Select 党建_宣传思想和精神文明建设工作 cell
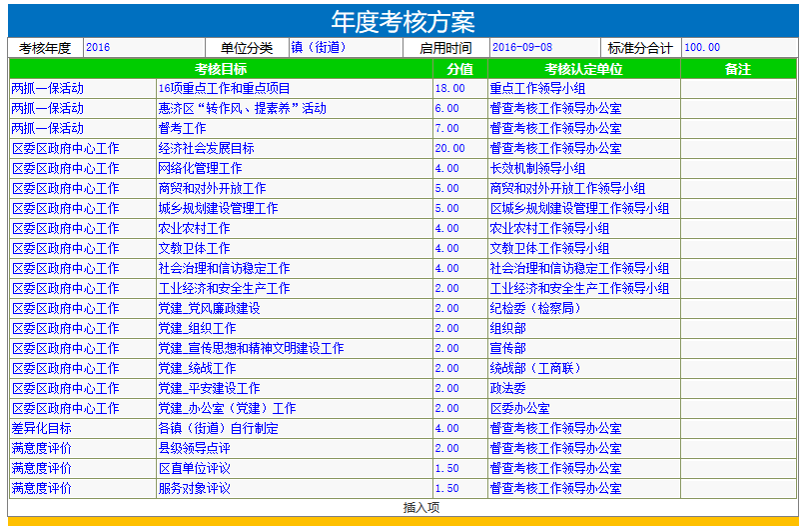This screenshot has width=803, height=526. 294,348
